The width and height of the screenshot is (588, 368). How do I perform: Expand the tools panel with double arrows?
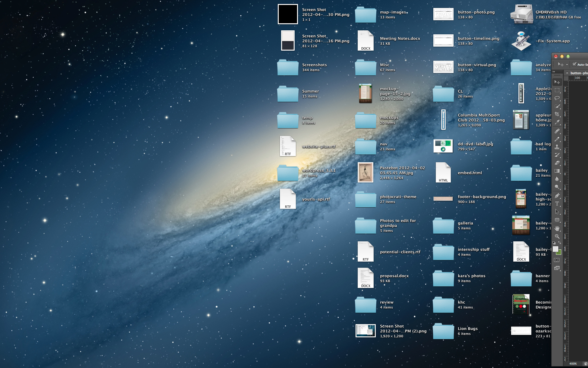554,72
